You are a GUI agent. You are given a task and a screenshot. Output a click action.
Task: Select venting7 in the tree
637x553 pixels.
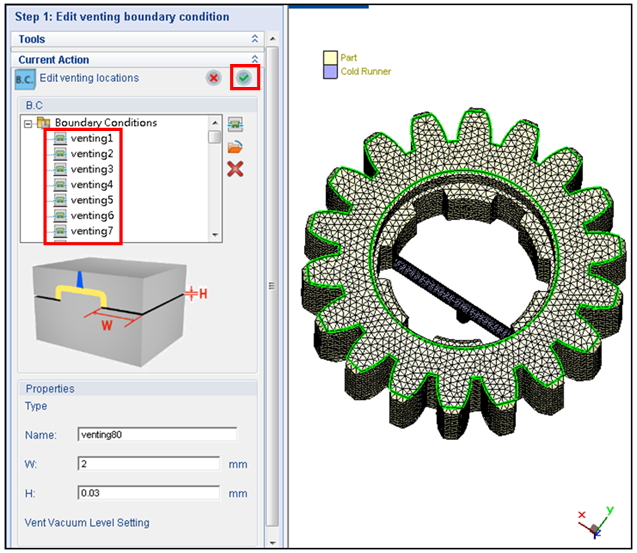click(92, 231)
